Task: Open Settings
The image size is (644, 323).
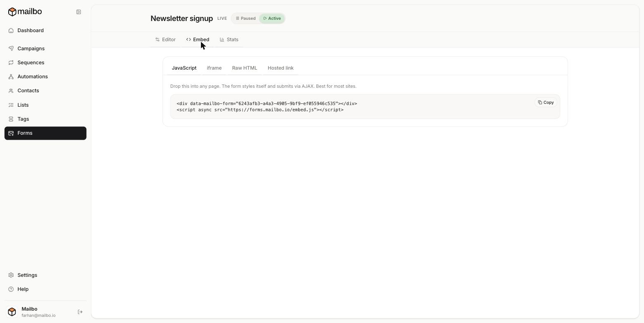Action: coord(45,275)
